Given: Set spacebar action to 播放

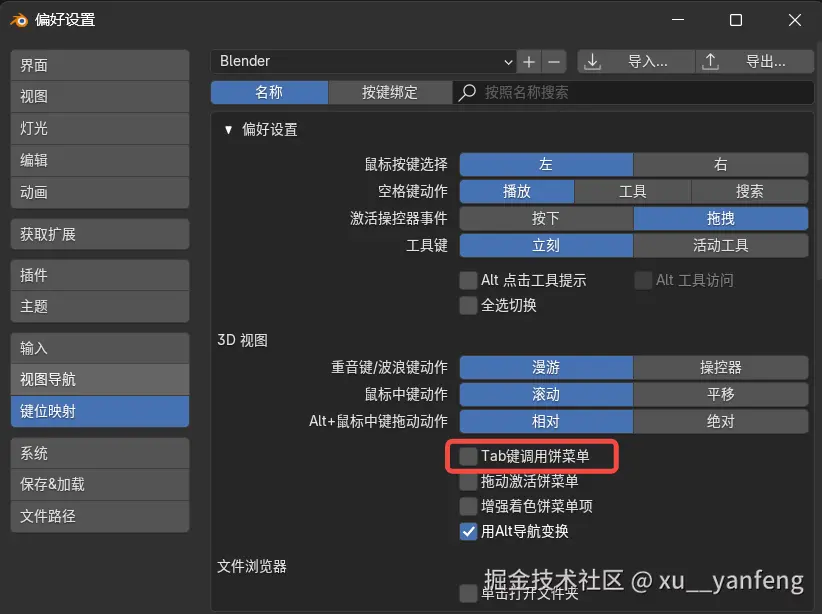Looking at the screenshot, I should (517, 191).
